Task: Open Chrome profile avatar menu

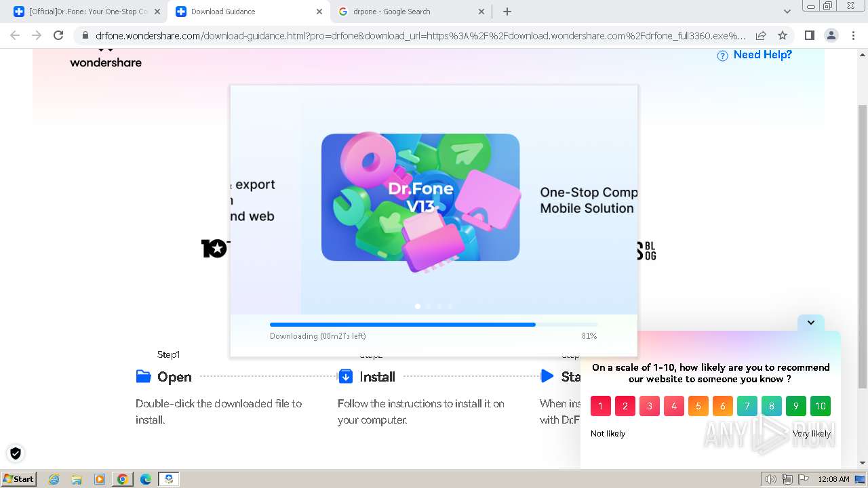Action: 831,35
